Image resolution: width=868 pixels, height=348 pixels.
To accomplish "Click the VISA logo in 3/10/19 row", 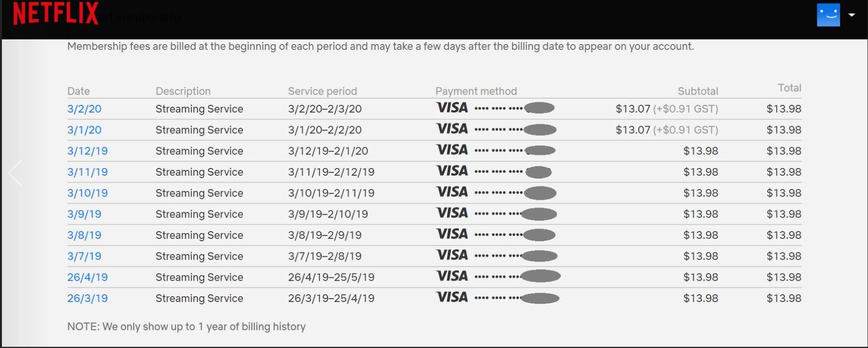I will 452,192.
